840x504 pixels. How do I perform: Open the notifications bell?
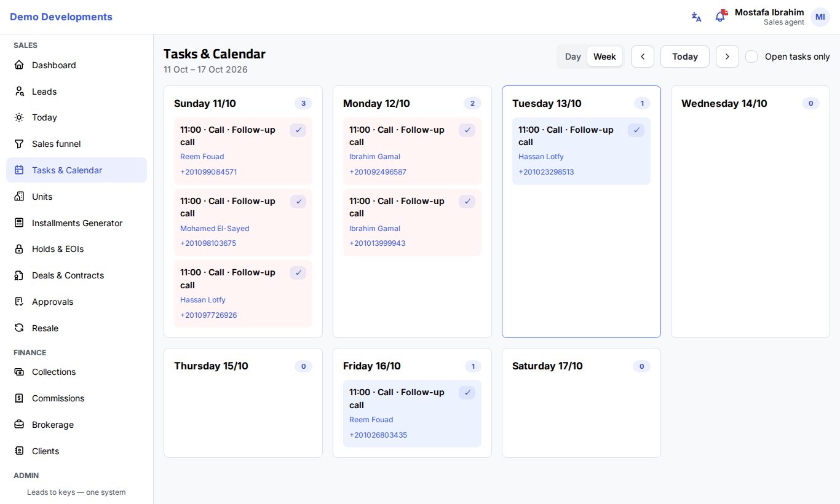pyautogui.click(x=720, y=17)
